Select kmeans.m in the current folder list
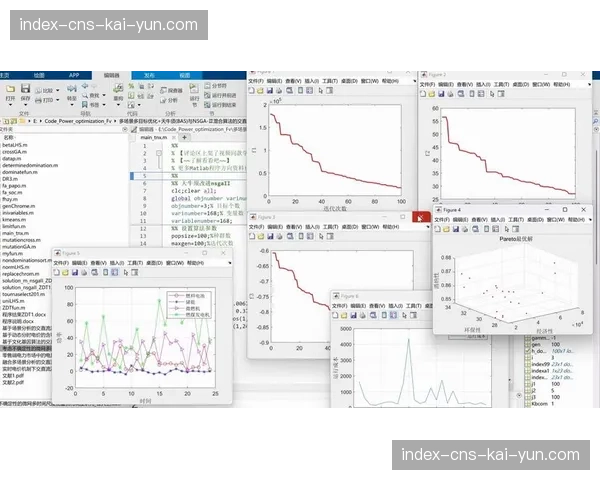 (x=13, y=218)
